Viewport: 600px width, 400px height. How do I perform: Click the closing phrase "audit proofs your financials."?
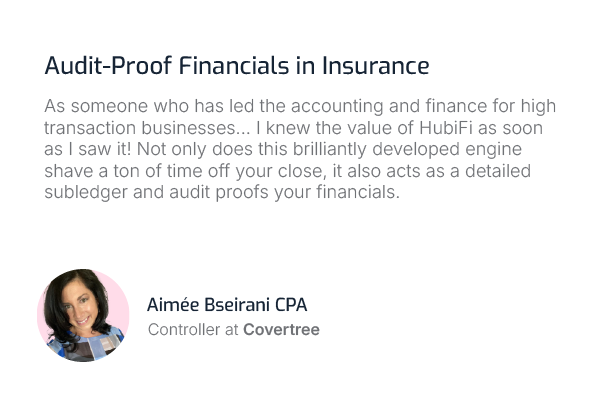[x=284, y=192]
